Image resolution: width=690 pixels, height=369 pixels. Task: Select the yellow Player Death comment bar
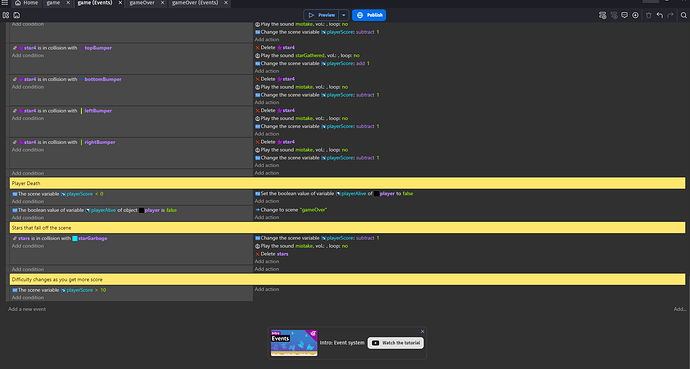tap(347, 183)
